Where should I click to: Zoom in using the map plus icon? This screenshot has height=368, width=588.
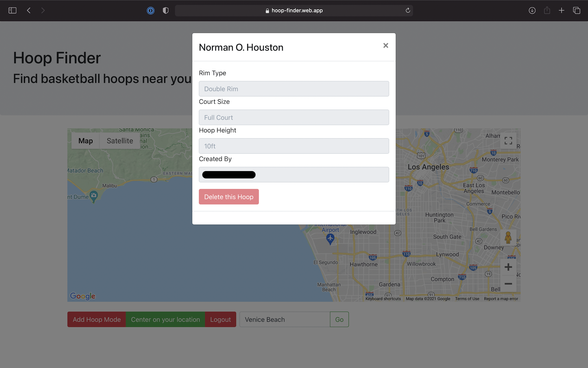click(508, 267)
